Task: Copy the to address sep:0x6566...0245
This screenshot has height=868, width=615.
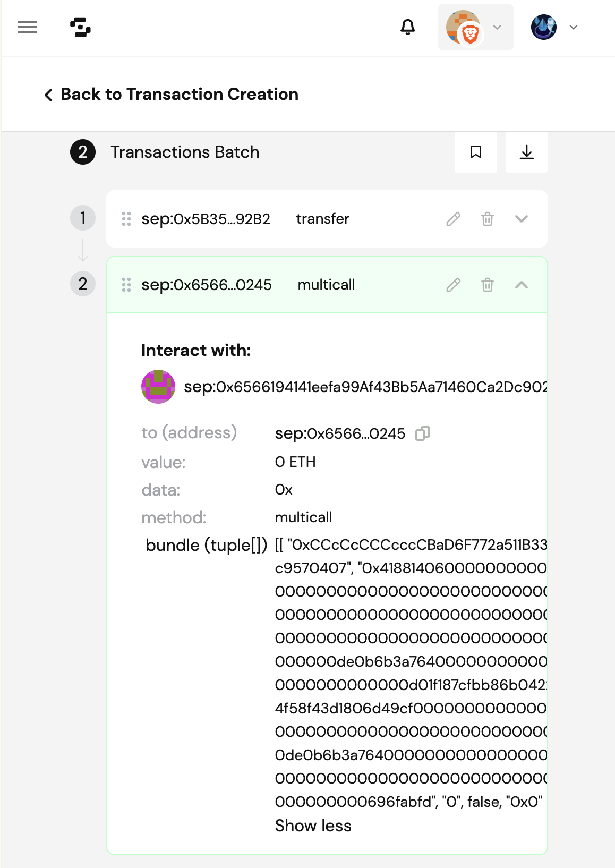Action: pyautogui.click(x=423, y=434)
